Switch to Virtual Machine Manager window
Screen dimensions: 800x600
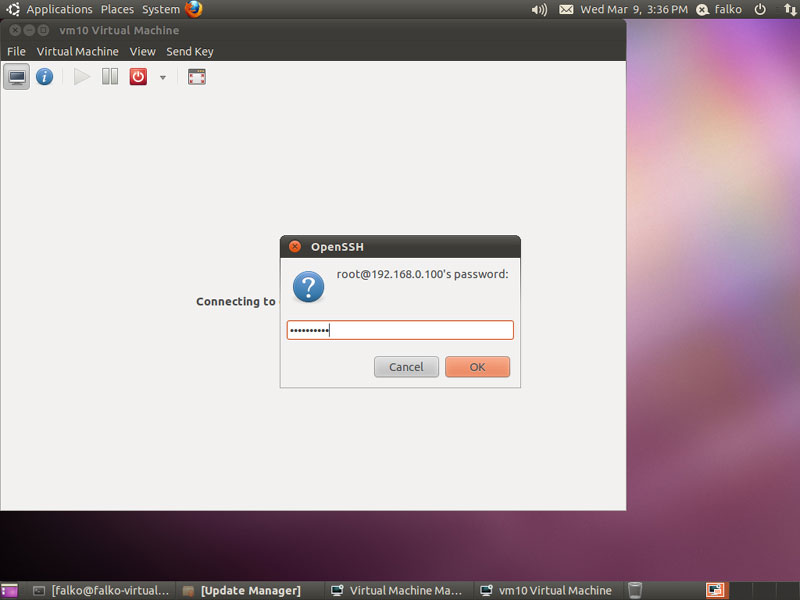tap(397, 590)
